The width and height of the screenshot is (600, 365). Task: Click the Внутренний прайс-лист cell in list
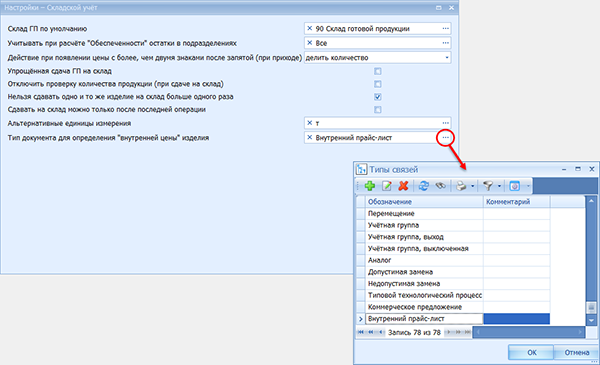coord(424,319)
